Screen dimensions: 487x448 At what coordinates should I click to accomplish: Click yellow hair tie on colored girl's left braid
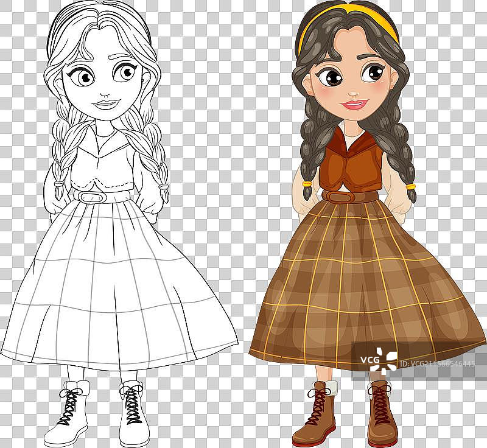pyautogui.click(x=307, y=181)
